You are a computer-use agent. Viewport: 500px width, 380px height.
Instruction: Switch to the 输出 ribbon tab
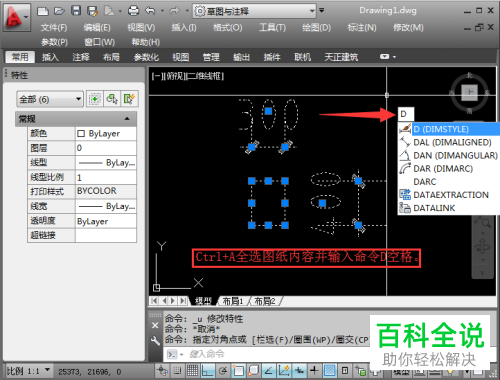point(241,57)
